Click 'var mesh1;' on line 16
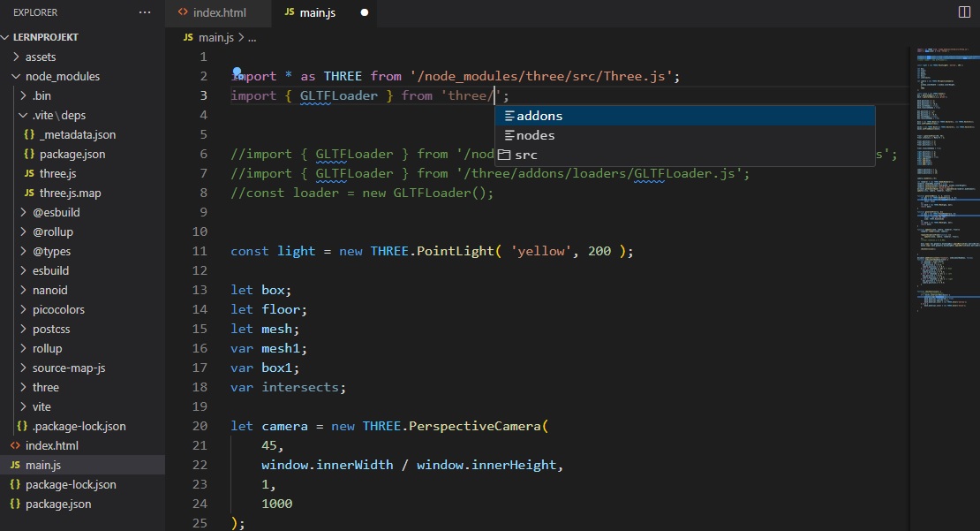Screen dimensions: 980x531 tap(268, 348)
